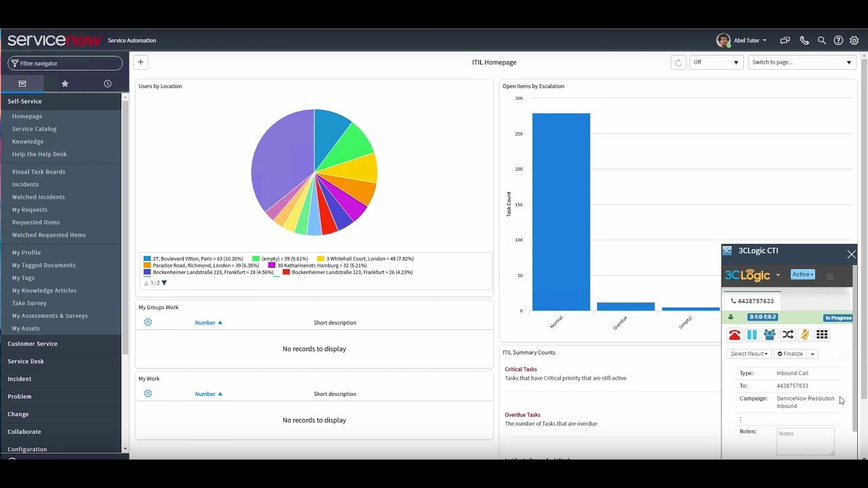This screenshot has width=868, height=488.
Task: Add content with plus button
Action: coord(140,62)
